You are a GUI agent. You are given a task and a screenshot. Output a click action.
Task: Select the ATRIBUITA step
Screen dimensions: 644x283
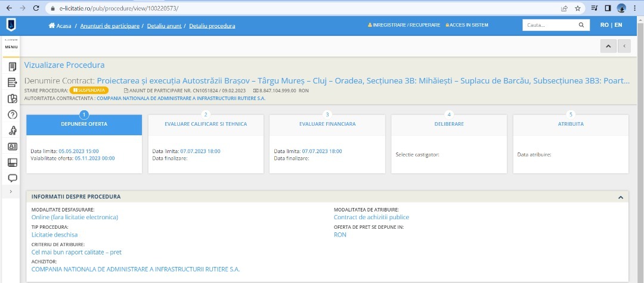(x=571, y=125)
